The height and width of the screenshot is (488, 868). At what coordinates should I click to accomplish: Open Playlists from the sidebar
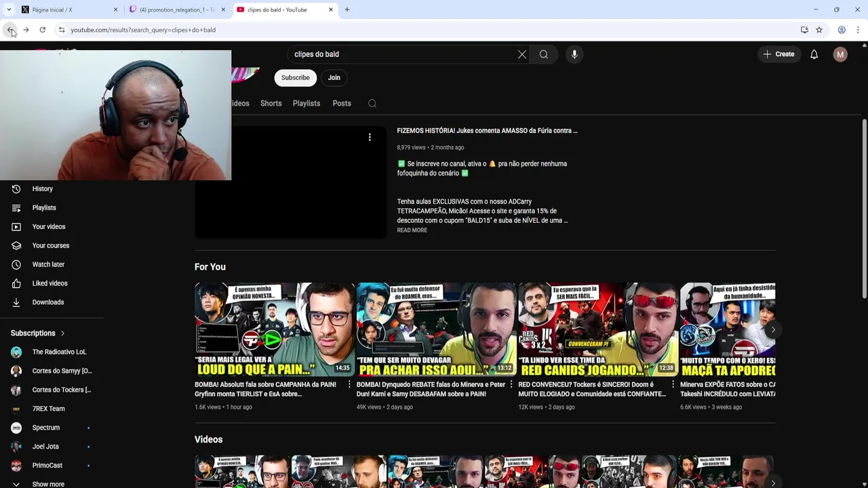click(44, 208)
